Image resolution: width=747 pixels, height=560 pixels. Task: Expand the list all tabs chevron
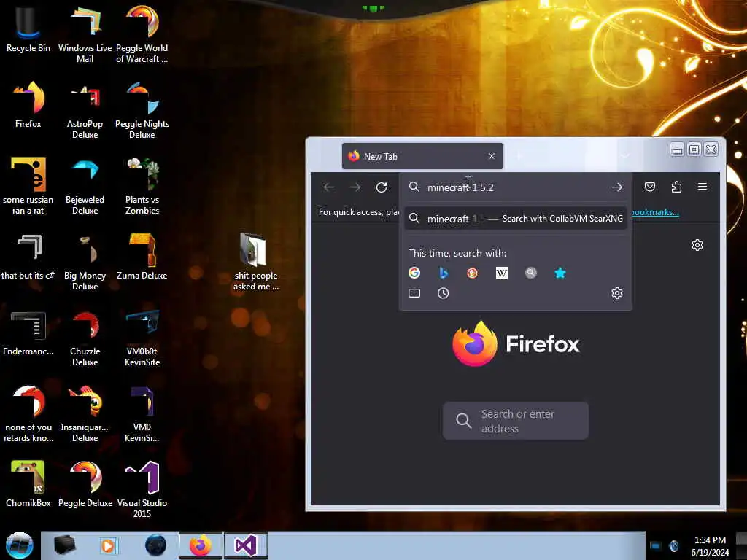(624, 156)
